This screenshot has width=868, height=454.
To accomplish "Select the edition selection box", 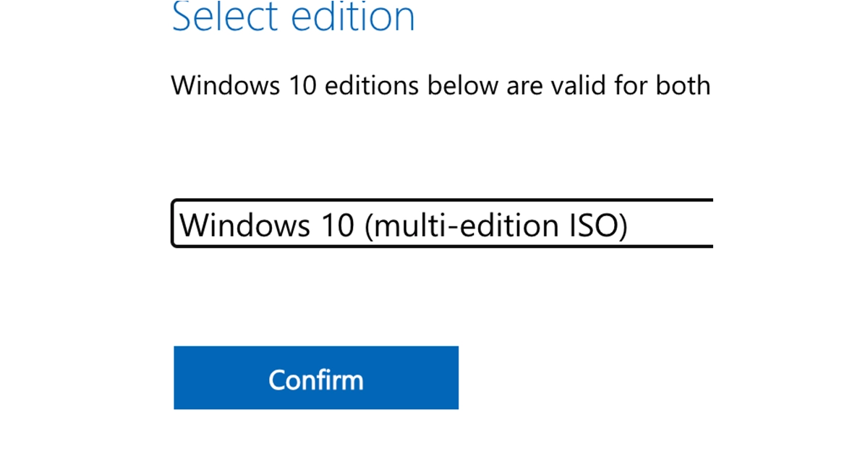I will pos(442,225).
